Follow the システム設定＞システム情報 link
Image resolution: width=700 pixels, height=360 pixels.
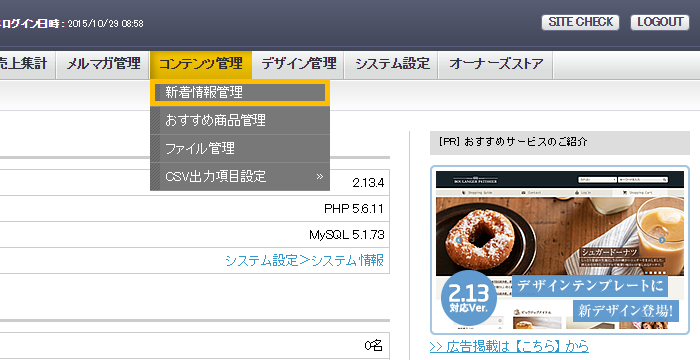point(304,260)
